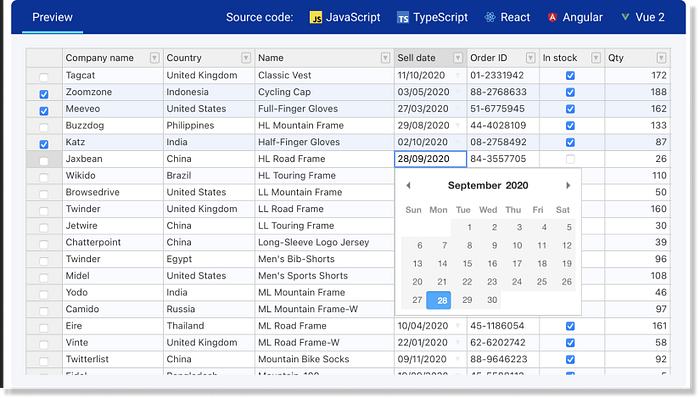Image resolution: width=700 pixels, height=398 pixels.
Task: Click the Sell date column header
Action: coord(430,58)
